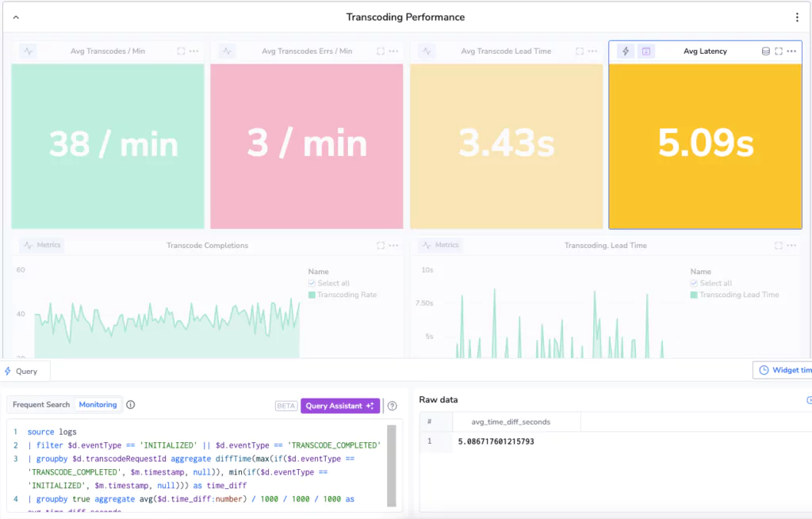Maximize the Avg Transcodes Errs / Min widget

381,52
